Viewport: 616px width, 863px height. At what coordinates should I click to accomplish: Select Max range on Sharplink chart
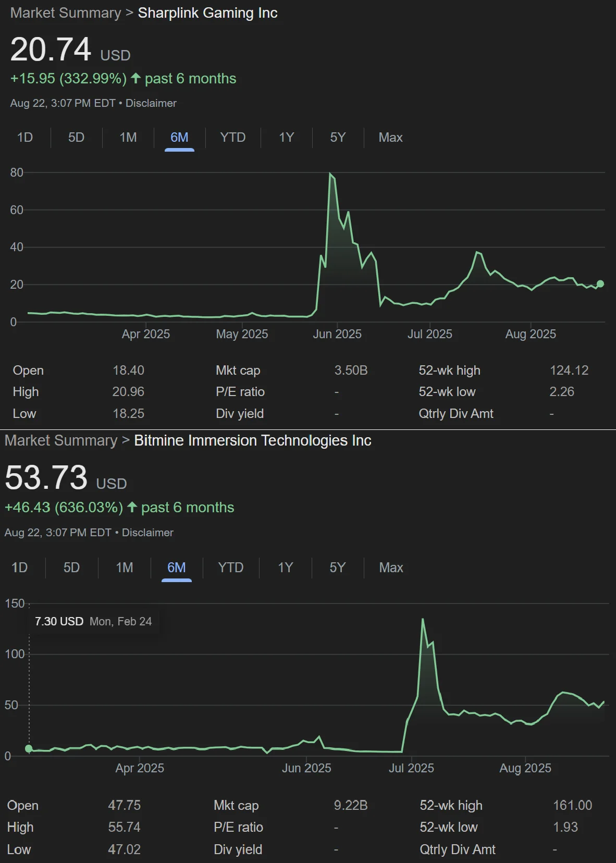click(x=390, y=137)
